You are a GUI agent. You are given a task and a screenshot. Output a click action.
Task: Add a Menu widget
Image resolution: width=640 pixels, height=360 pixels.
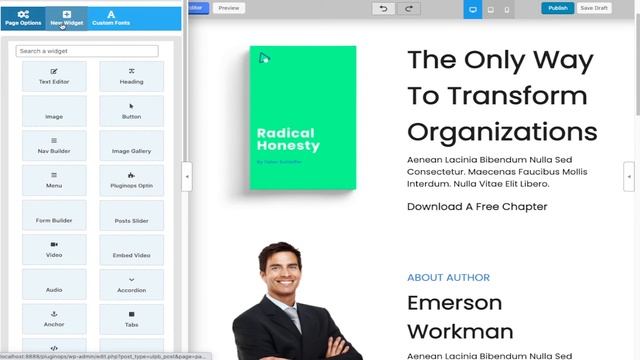coord(54,180)
